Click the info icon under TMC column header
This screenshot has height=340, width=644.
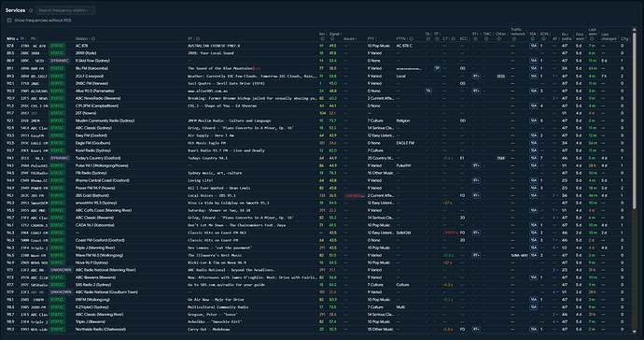(486, 39)
